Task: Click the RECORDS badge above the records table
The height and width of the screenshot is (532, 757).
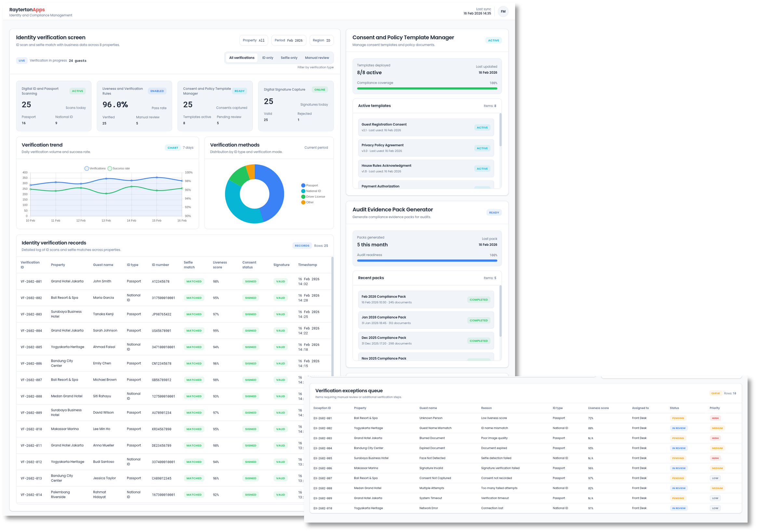Action: tap(302, 245)
